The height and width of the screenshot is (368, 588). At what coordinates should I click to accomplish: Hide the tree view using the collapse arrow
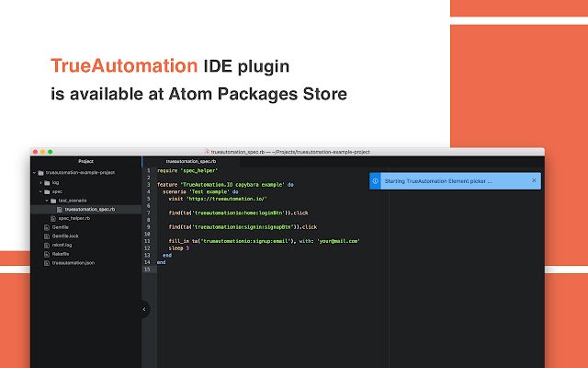click(x=145, y=309)
